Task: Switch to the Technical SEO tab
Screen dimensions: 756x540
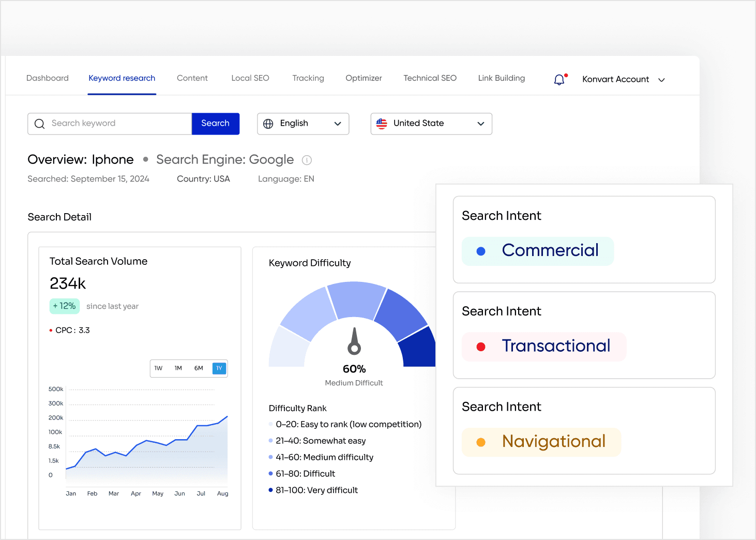Action: (x=430, y=78)
